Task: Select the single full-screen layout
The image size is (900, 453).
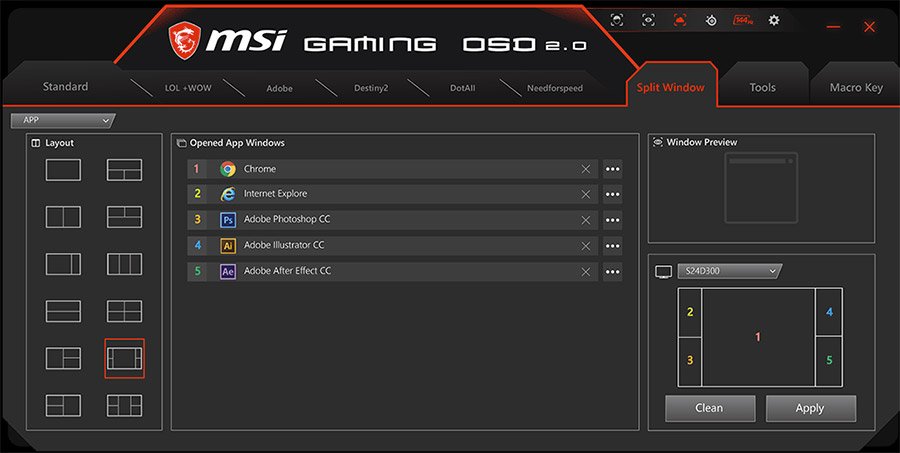Action: click(x=63, y=170)
